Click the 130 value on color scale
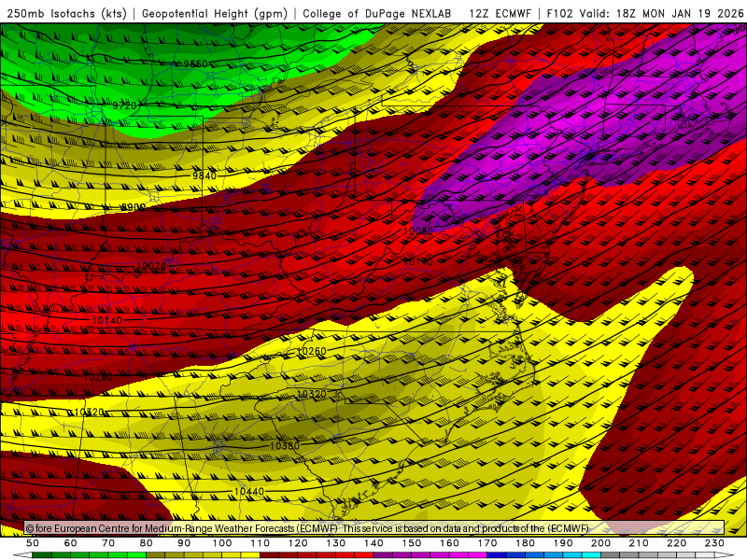Image resolution: width=747 pixels, height=560 pixels. click(x=336, y=543)
